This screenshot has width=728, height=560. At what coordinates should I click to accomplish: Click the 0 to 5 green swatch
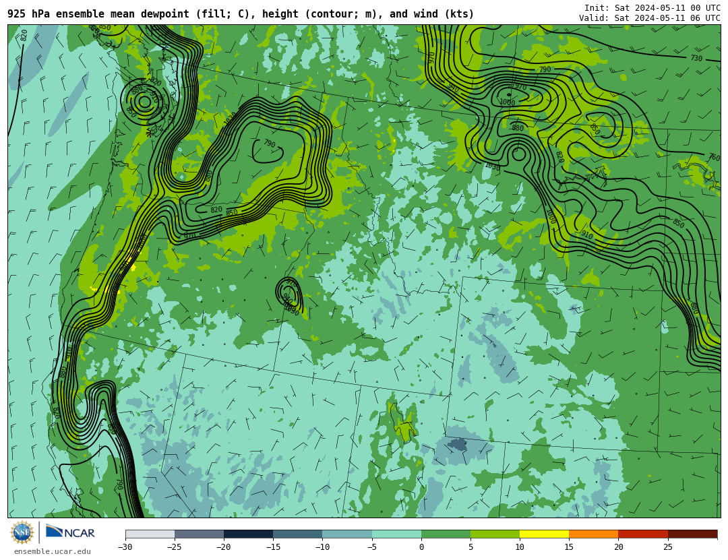pos(446,534)
